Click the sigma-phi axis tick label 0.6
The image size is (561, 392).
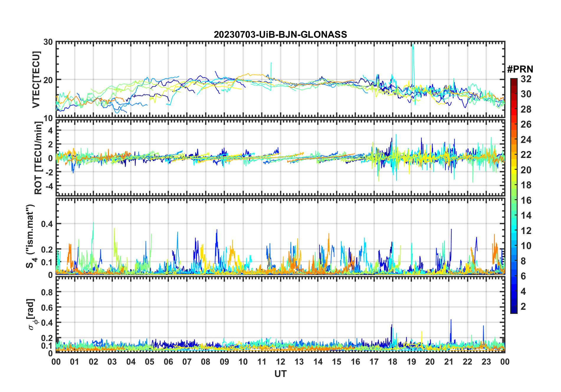pyautogui.click(x=47, y=307)
